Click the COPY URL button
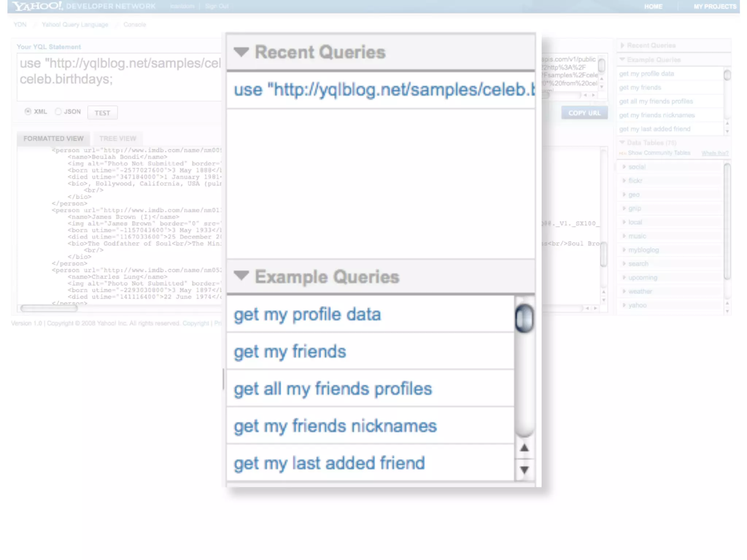The image size is (747, 560). coord(584,113)
